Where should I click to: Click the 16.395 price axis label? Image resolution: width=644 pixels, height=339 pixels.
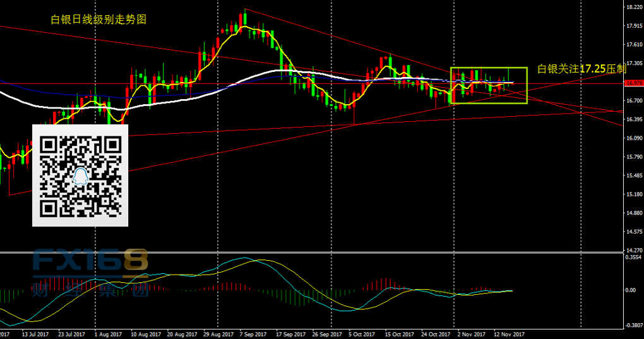pyautogui.click(x=633, y=119)
